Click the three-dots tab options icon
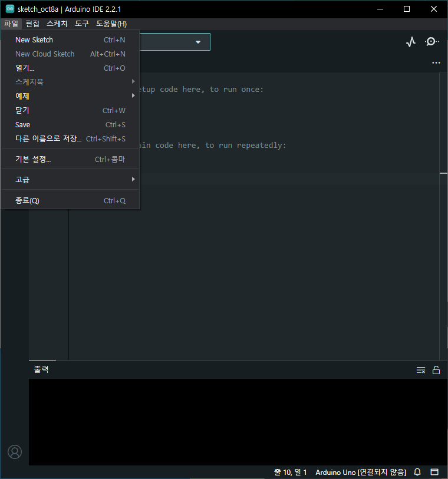Viewport: 448px width, 479px height. coord(436,62)
